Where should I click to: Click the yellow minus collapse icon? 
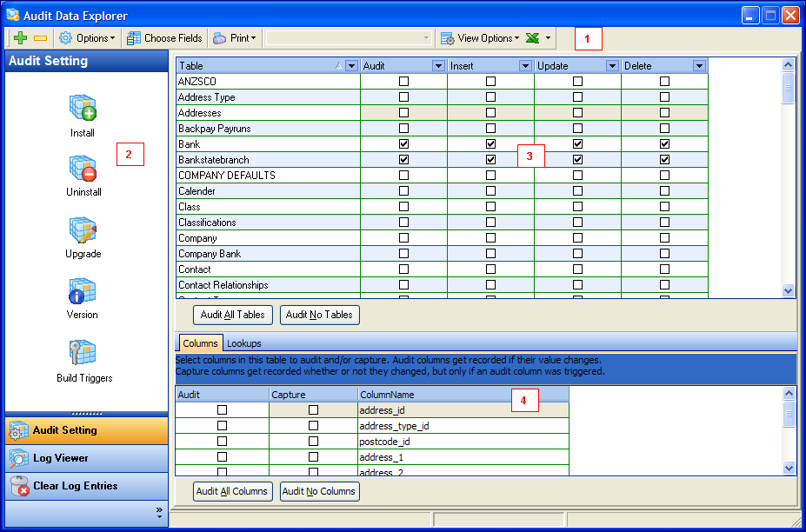[x=40, y=38]
